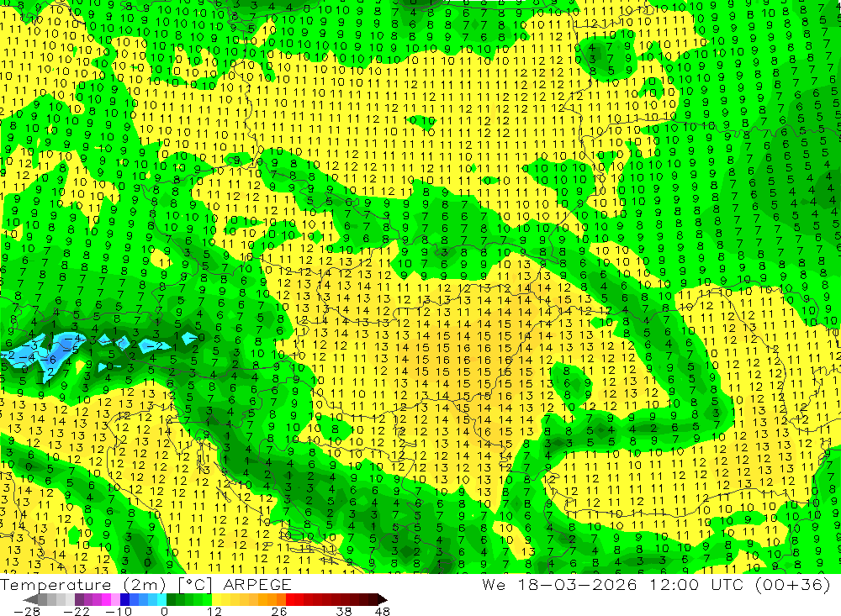The width and height of the screenshot is (841, 616).
Task: Click the '38' legend value
Action: click(x=344, y=611)
